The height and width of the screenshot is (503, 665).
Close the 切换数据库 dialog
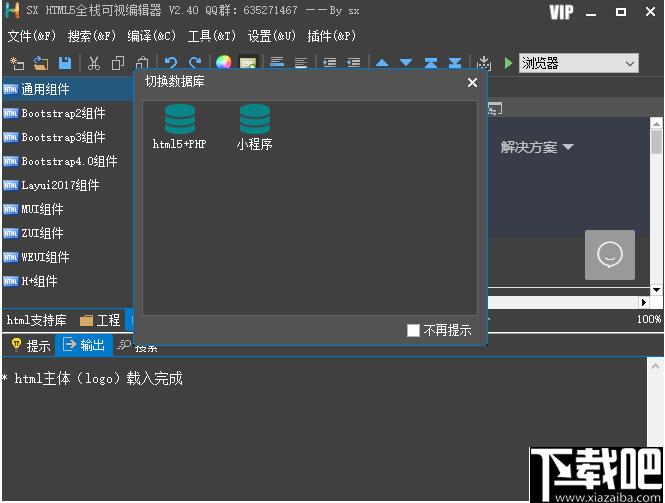point(472,82)
